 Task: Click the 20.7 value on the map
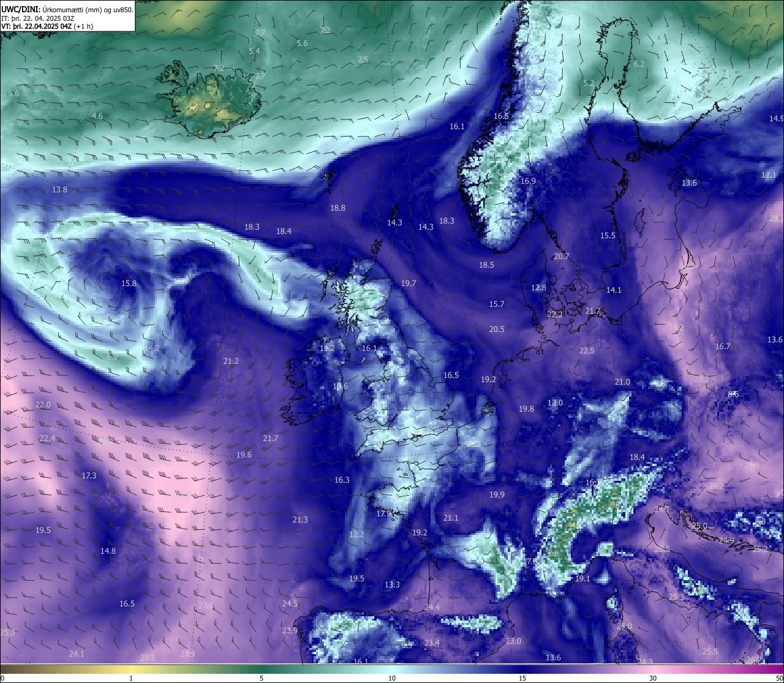click(x=562, y=257)
